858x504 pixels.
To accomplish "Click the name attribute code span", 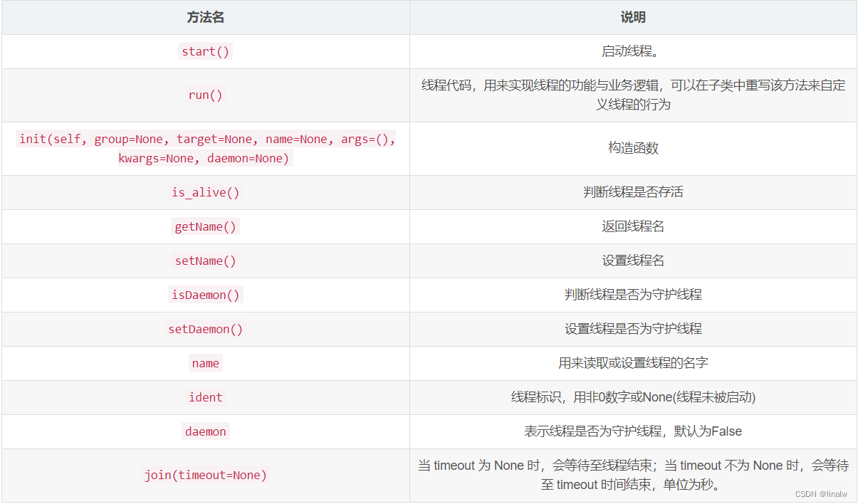I will click(x=205, y=363).
